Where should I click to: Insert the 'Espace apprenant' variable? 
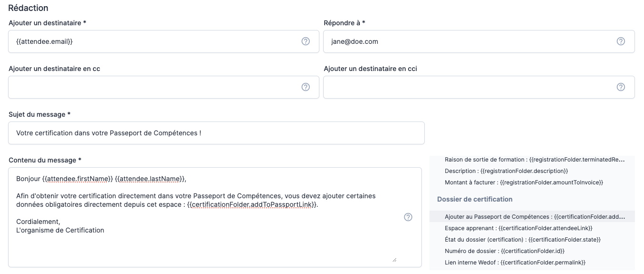pos(518,228)
